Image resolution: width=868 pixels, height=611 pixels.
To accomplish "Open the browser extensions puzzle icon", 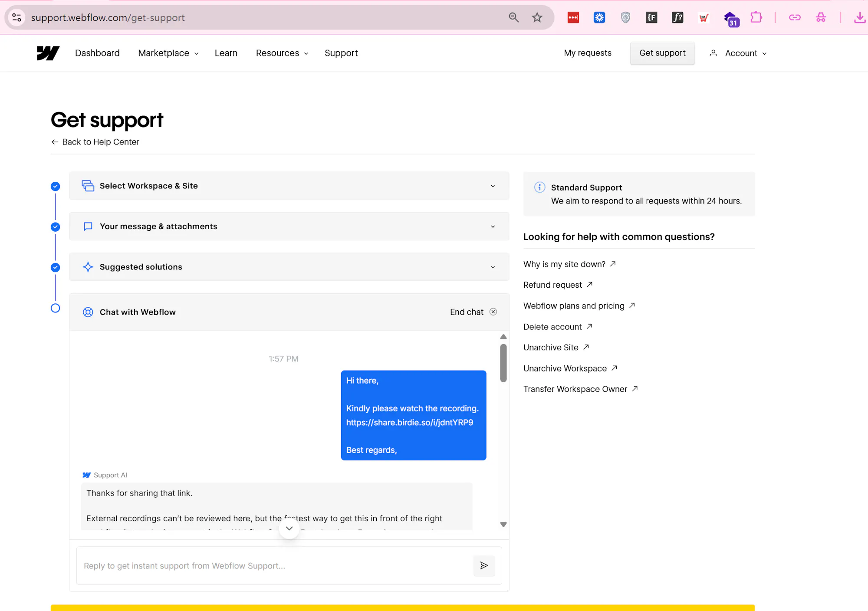I will coord(756,18).
